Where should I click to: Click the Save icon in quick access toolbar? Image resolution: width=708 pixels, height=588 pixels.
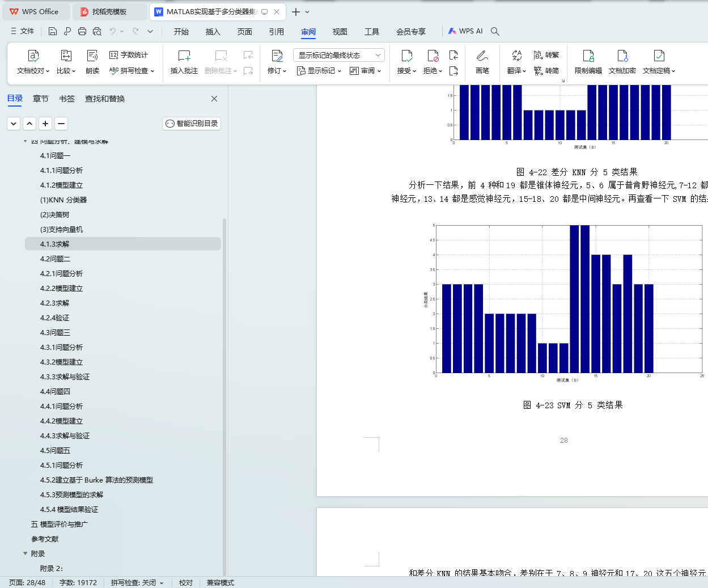click(53, 31)
